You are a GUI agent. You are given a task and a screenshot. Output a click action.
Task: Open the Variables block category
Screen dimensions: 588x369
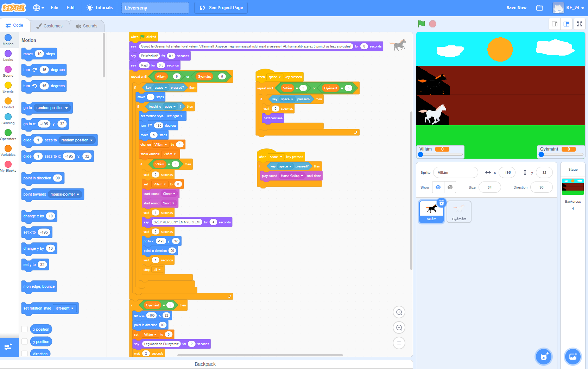(8, 149)
